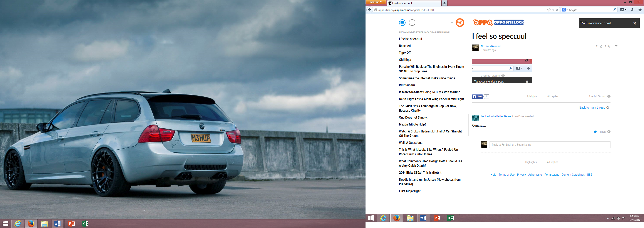The height and width of the screenshot is (228, 644).
Task: Go to the Firefox home page
Action: click(x=640, y=10)
